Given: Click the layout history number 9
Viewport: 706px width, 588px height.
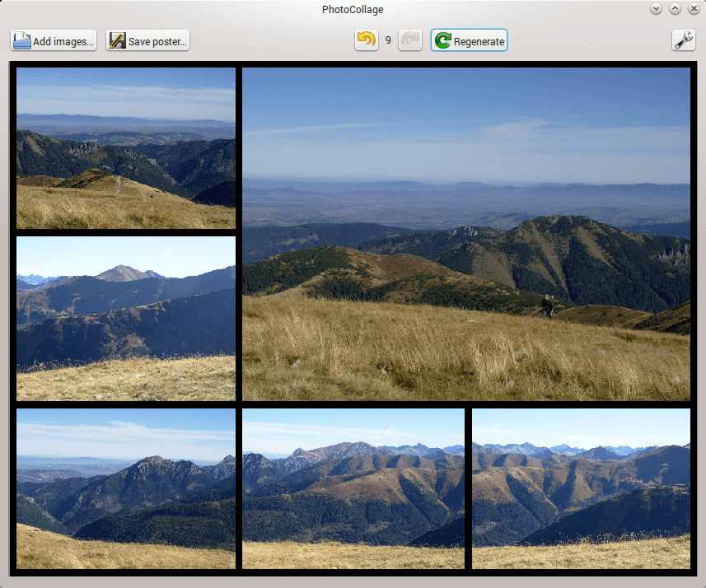Looking at the screenshot, I should (388, 40).
